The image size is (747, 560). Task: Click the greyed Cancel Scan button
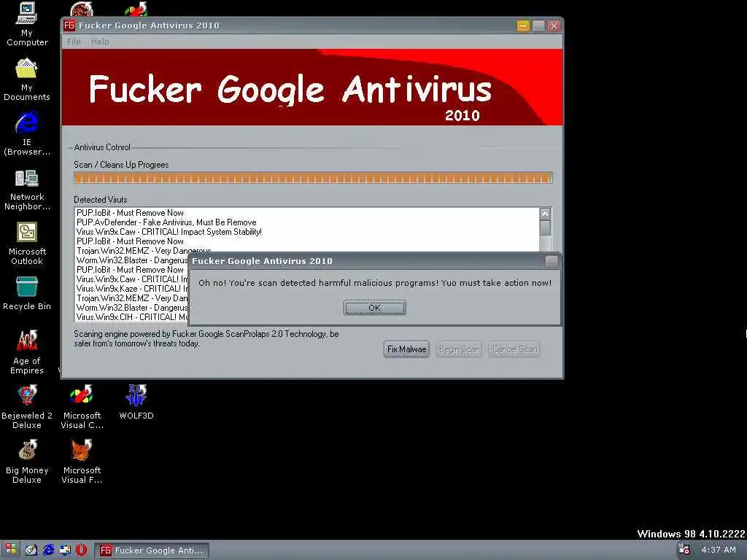(514, 349)
